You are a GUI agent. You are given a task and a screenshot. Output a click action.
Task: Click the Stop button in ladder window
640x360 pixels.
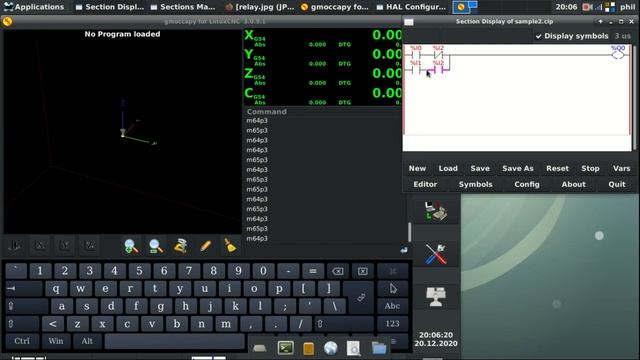[590, 168]
